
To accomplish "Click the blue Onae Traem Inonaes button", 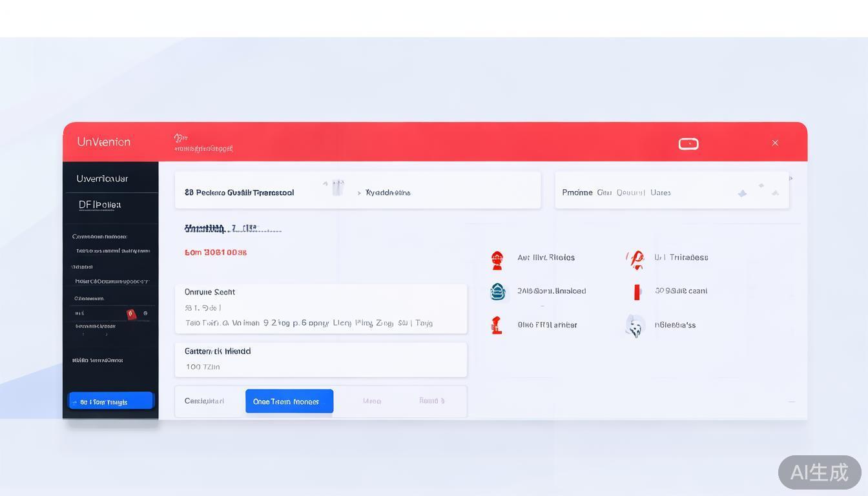I will 289,401.
